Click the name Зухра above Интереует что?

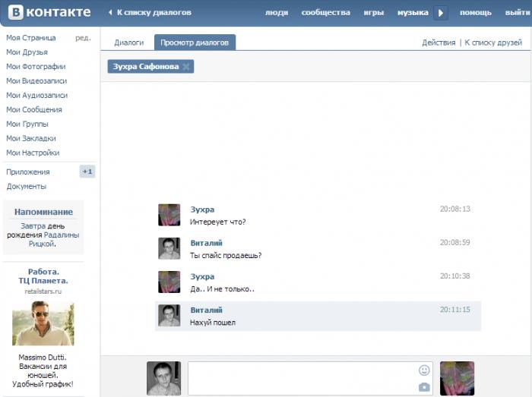point(202,210)
